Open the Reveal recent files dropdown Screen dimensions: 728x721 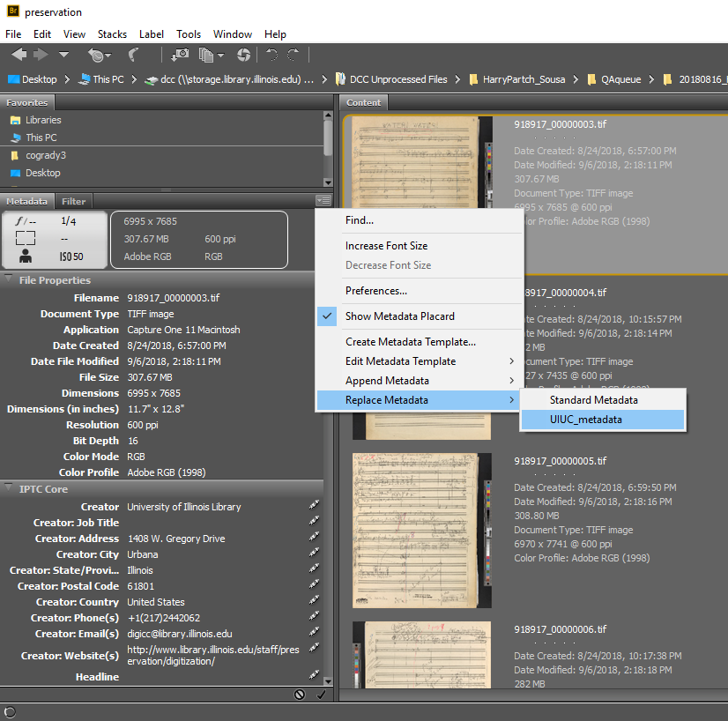(99, 55)
